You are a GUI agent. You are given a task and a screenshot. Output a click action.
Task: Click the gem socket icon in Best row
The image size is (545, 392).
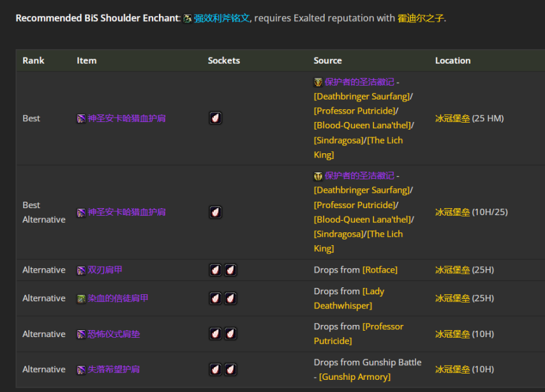point(216,118)
